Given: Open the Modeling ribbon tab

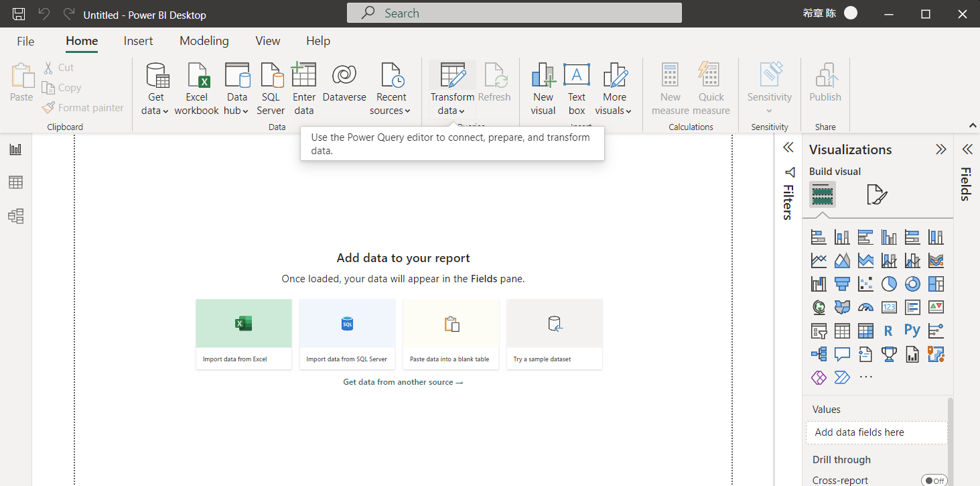Looking at the screenshot, I should pos(204,41).
